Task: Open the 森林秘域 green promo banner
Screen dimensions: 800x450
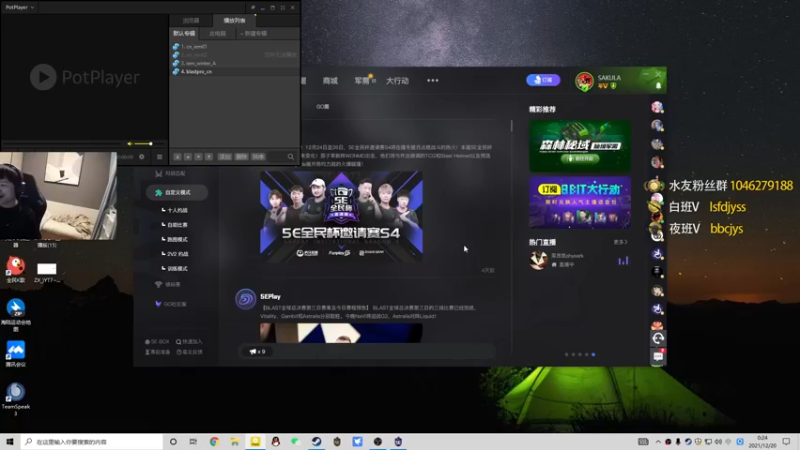Action: point(580,145)
